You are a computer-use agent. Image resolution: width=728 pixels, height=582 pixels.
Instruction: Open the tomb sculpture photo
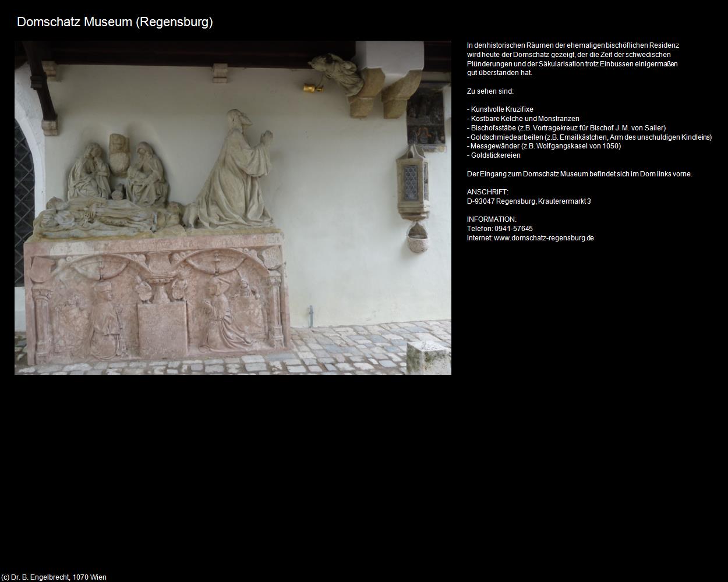233,208
